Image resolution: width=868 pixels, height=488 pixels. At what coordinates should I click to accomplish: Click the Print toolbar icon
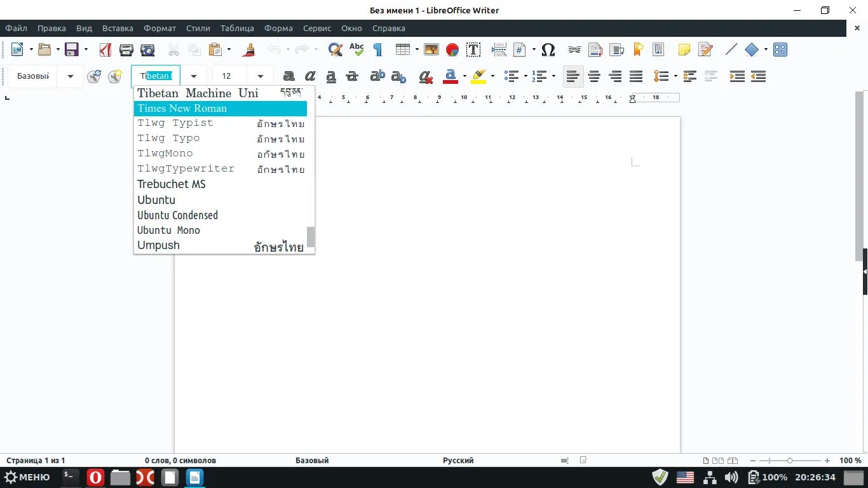tap(126, 50)
